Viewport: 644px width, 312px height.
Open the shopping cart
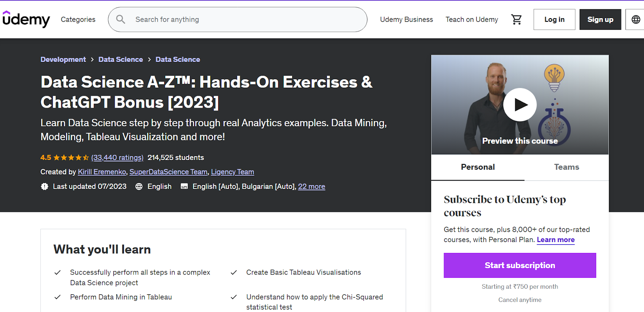[x=516, y=19]
